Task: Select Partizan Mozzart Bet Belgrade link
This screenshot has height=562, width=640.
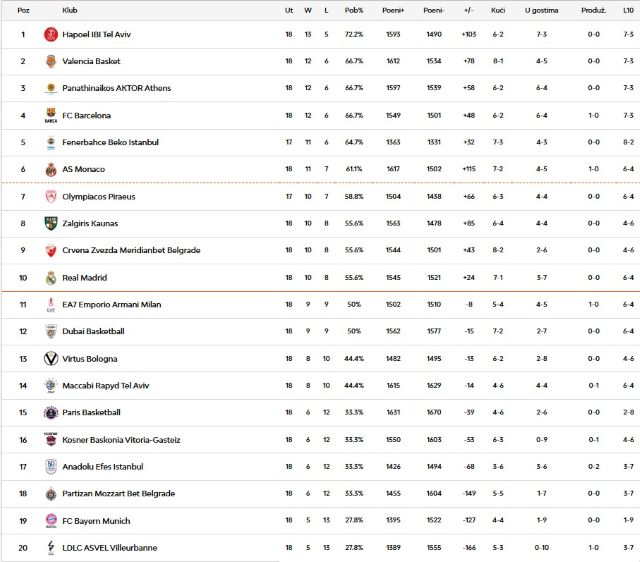Action: point(118,493)
